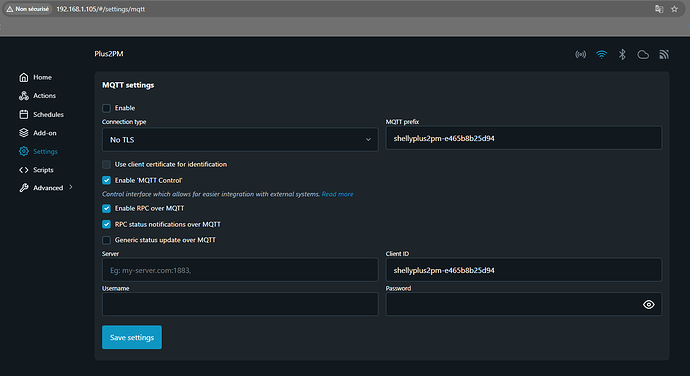The image size is (690, 376).
Task: Click the Wi-Fi status icon
Action: (601, 55)
